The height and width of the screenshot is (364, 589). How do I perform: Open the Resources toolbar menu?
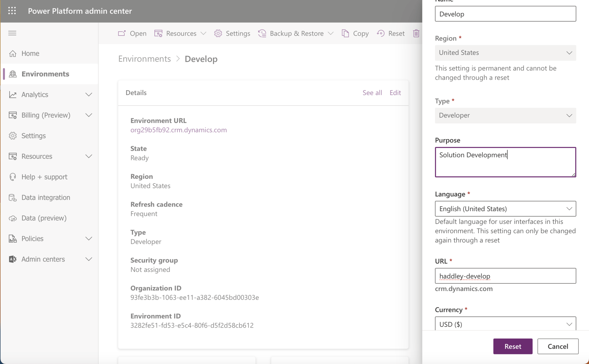click(x=181, y=33)
